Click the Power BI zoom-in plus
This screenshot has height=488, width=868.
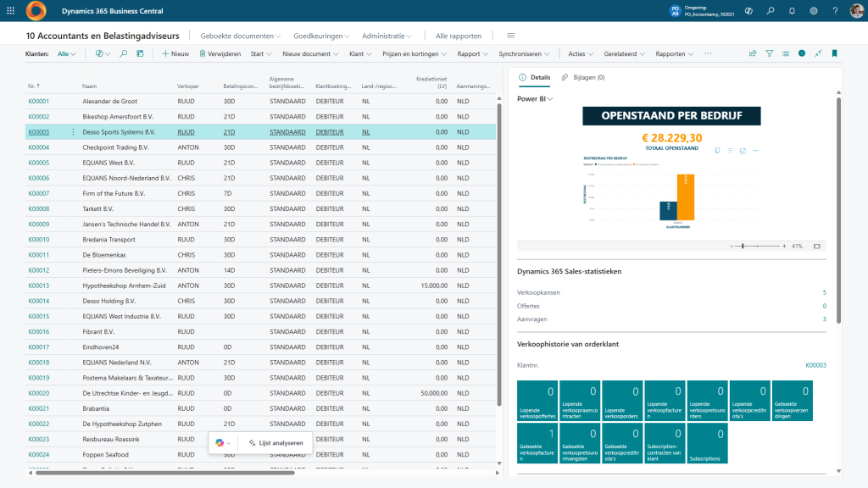pos(784,247)
